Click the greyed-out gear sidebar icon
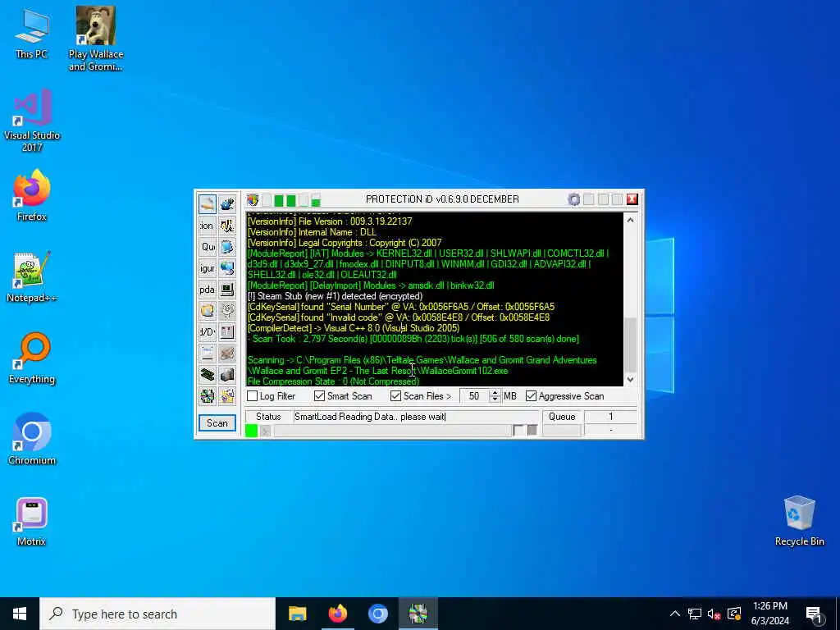The image size is (840, 630). click(x=228, y=311)
